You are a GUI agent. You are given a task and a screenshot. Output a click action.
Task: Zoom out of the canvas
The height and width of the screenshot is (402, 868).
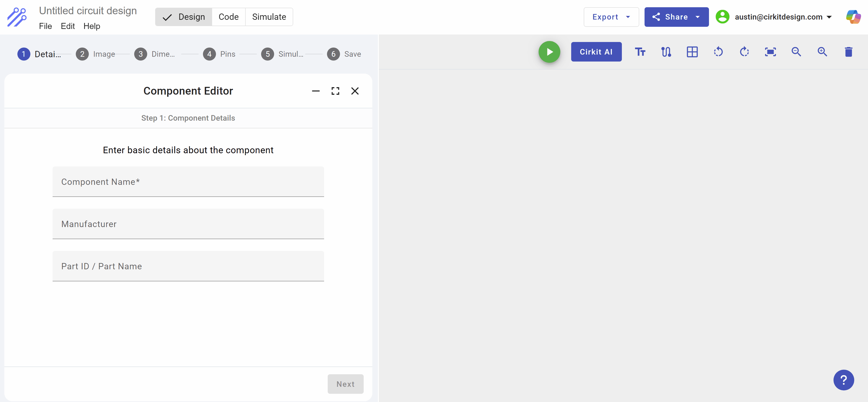tap(796, 52)
